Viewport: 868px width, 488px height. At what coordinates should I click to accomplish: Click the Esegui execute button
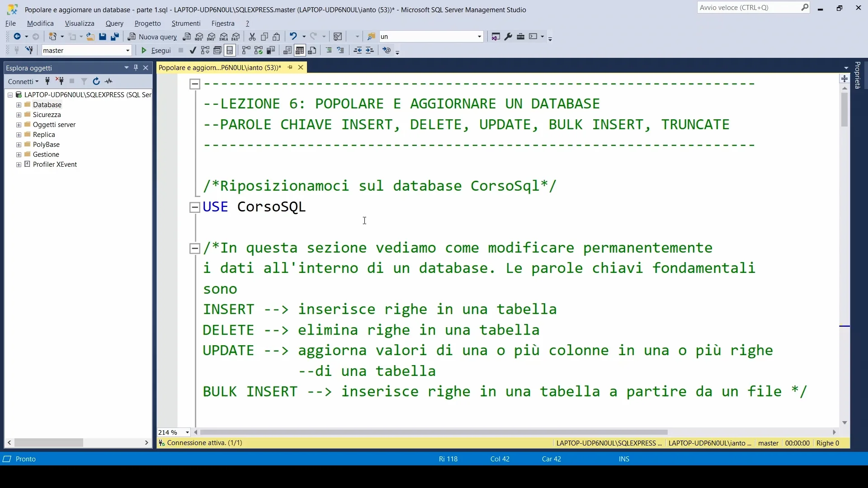(156, 50)
